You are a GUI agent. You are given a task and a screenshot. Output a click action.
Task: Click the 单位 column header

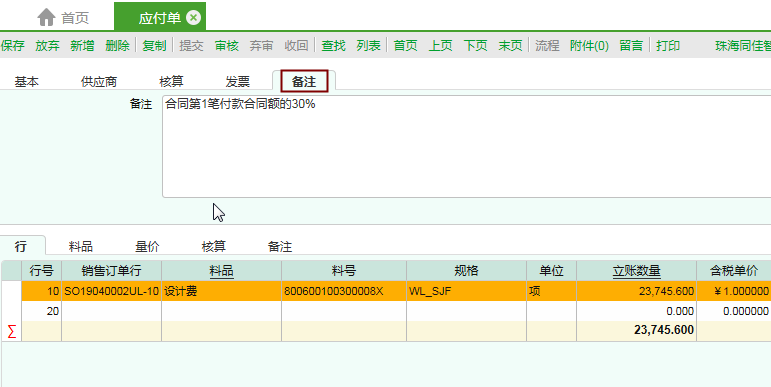point(551,271)
